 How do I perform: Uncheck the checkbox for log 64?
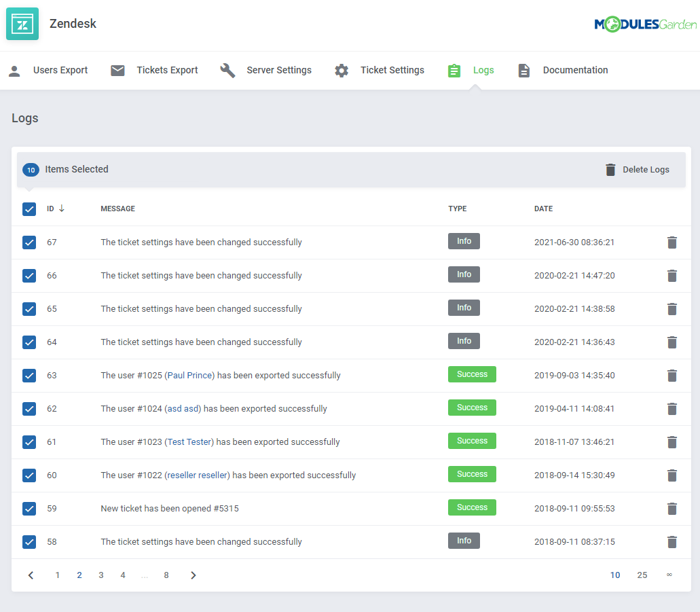click(29, 342)
